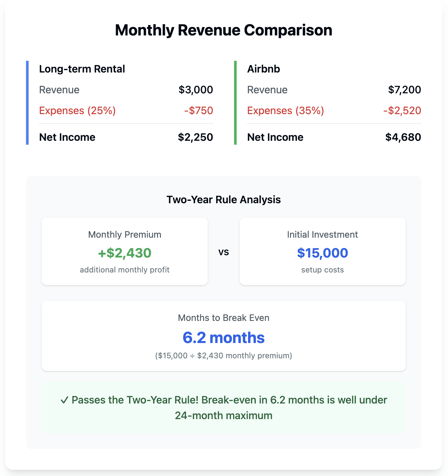Select the -$2,520 expense amount
The width and height of the screenshot is (448, 476).
tap(402, 111)
